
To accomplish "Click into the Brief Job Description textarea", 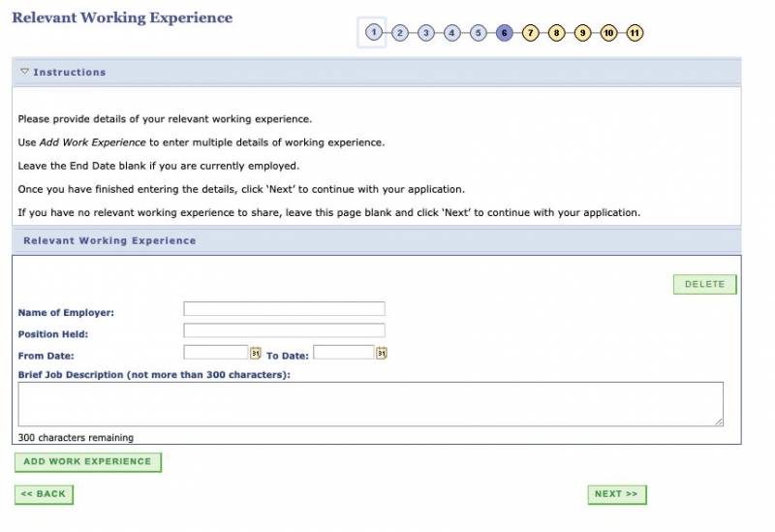I will coord(370,404).
